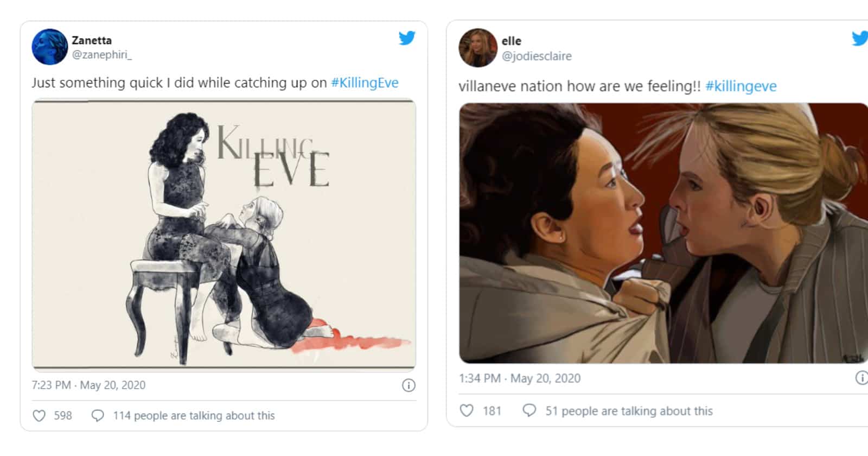
Task: Click the #KillingEve hashtag in Zanetta's tweet
Action: tap(365, 83)
